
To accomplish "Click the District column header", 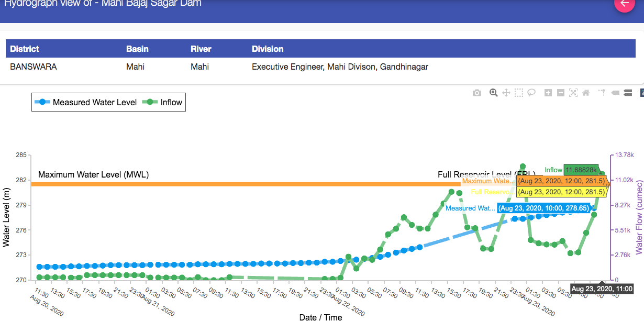I will tap(25, 49).
